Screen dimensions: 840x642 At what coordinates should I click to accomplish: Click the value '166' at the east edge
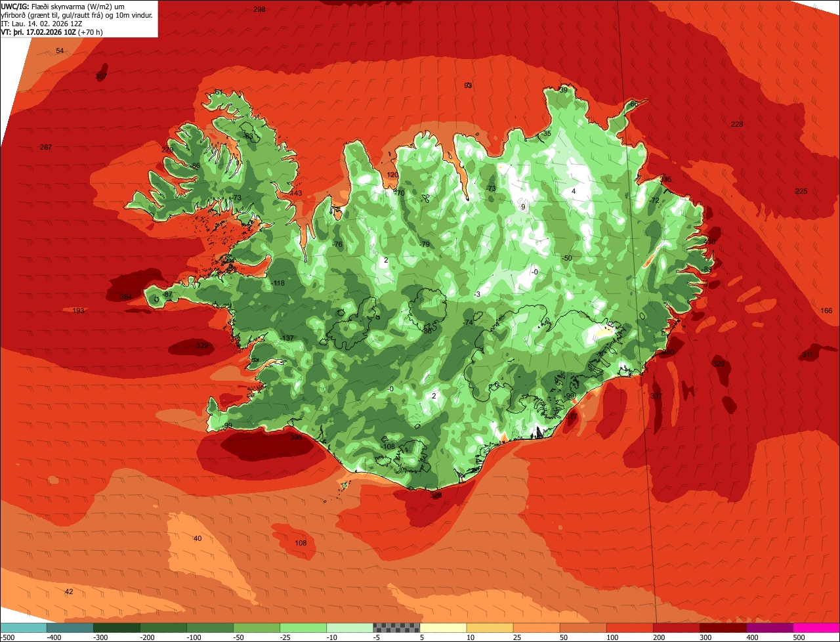coord(826,310)
